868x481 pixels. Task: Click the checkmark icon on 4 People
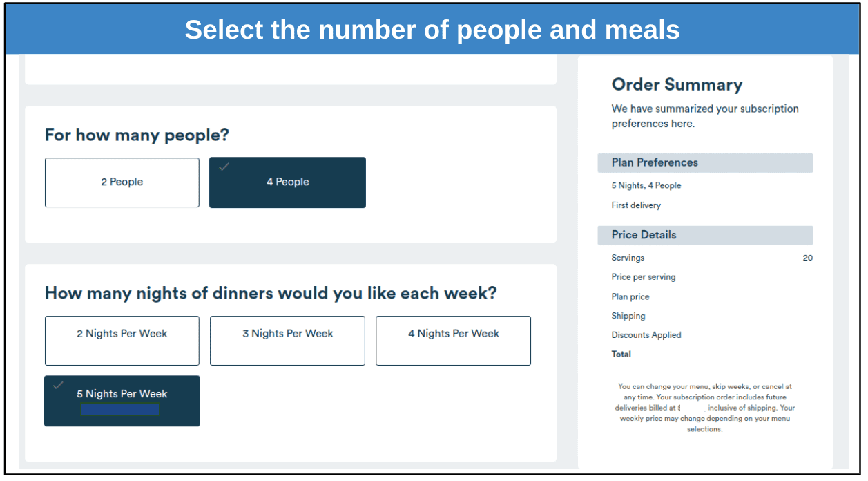[224, 167]
